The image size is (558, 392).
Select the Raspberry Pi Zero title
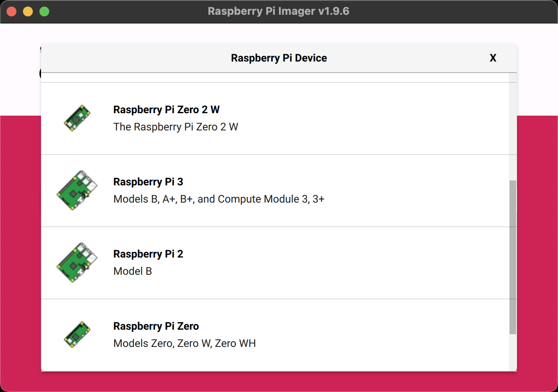(156, 326)
